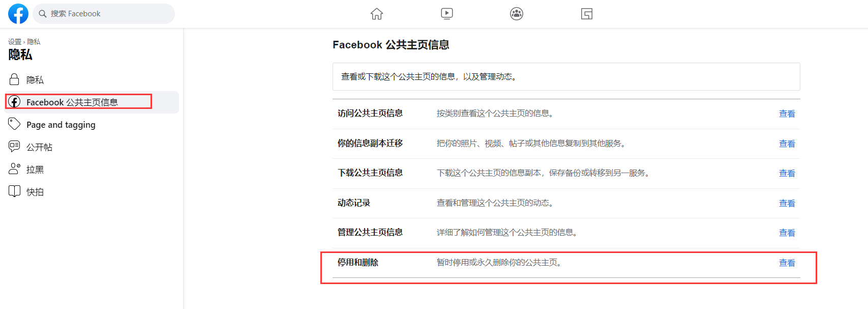
Task: Open 快拍 stories settings
Action: (x=92, y=192)
